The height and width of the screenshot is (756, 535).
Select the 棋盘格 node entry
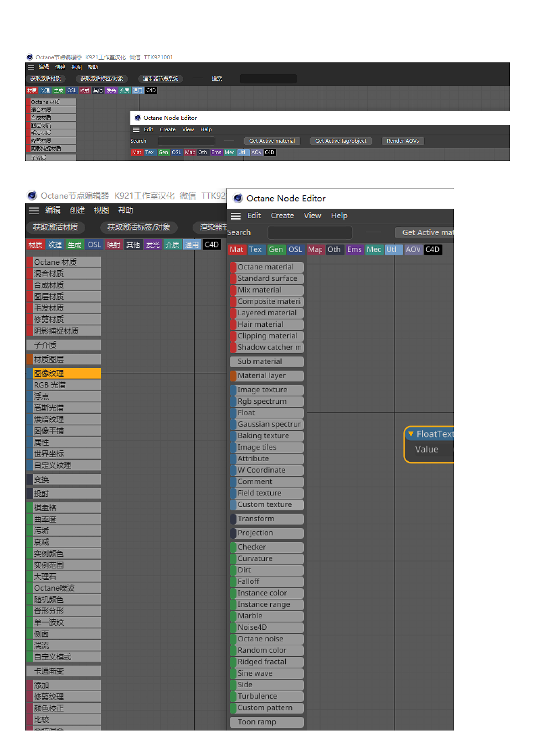(64, 508)
